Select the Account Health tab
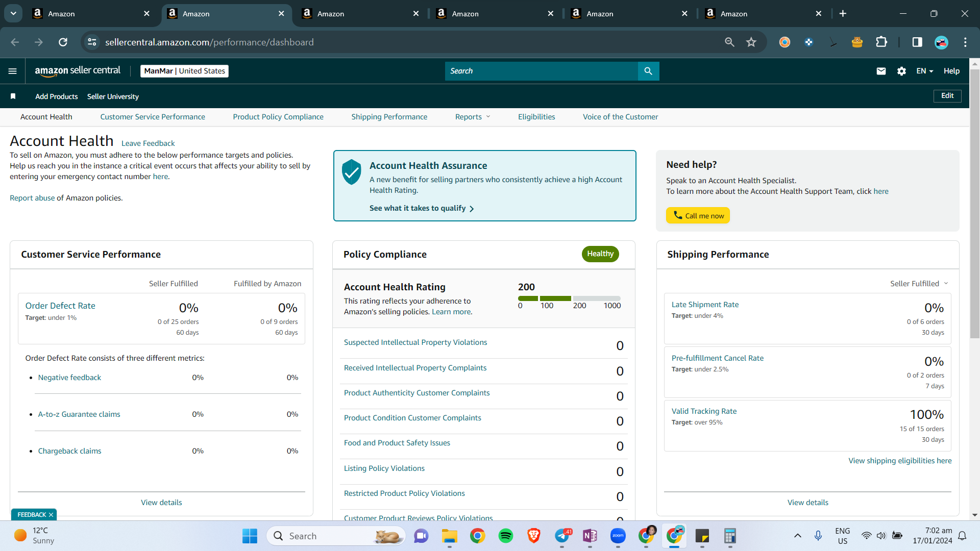The width and height of the screenshot is (980, 551). (x=46, y=117)
